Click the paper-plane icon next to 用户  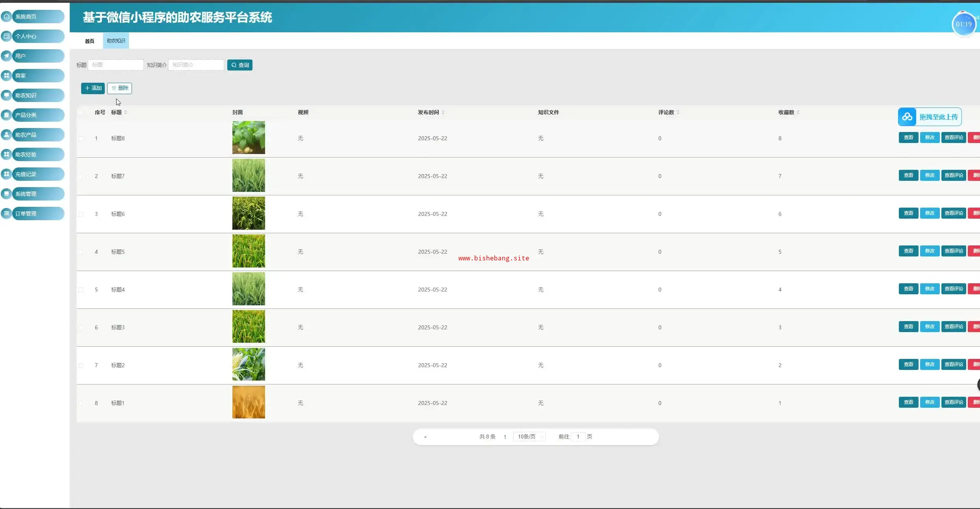pyautogui.click(x=6, y=56)
